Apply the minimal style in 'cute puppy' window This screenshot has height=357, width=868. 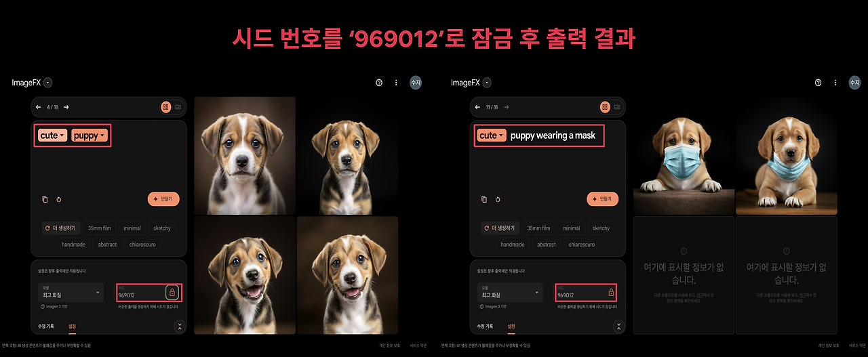(x=132, y=228)
